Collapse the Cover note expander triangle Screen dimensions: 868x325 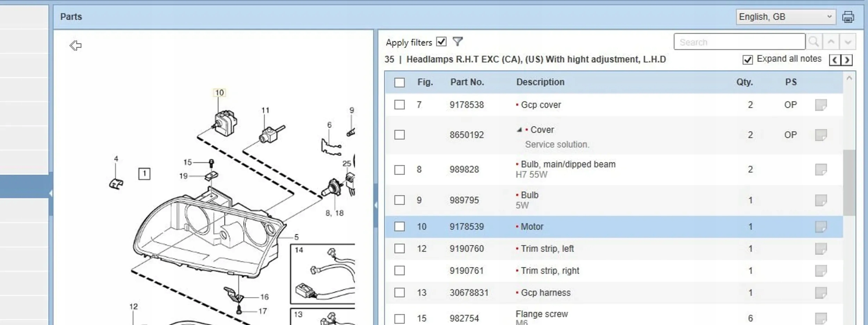pos(519,130)
